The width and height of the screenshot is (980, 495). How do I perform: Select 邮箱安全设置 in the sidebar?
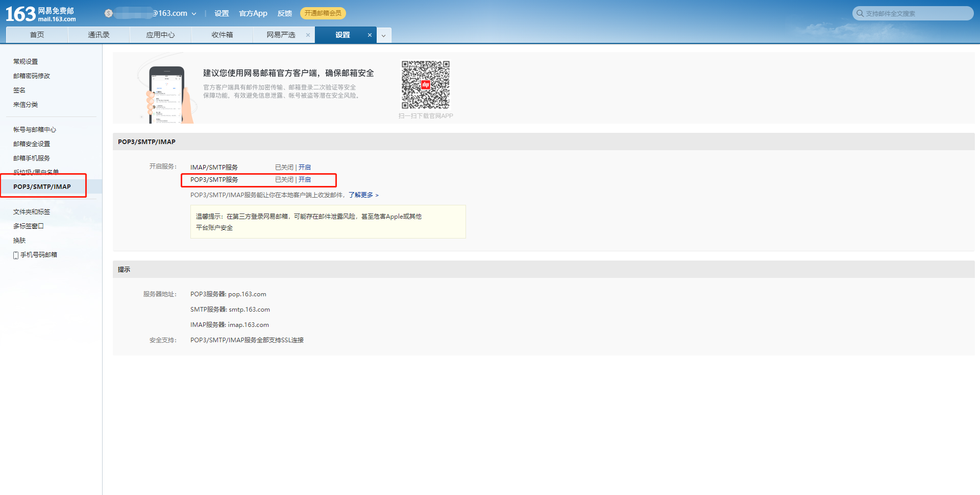32,144
